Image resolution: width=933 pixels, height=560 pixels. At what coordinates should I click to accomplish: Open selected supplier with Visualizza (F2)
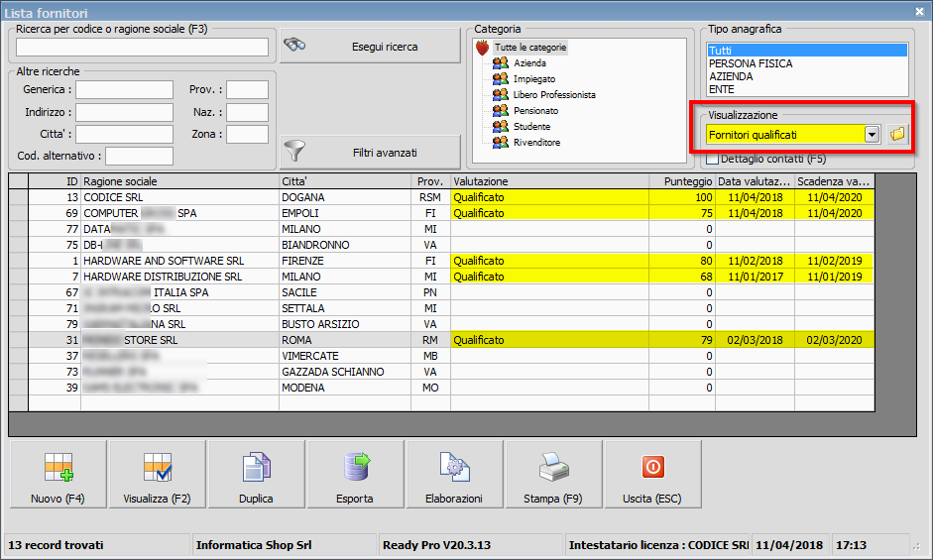pos(158,475)
